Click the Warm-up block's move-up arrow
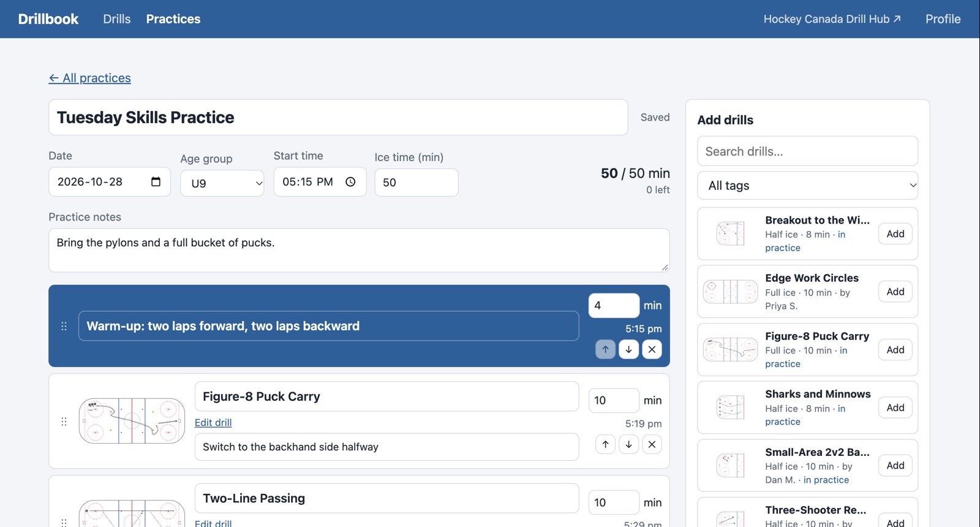 (x=605, y=349)
